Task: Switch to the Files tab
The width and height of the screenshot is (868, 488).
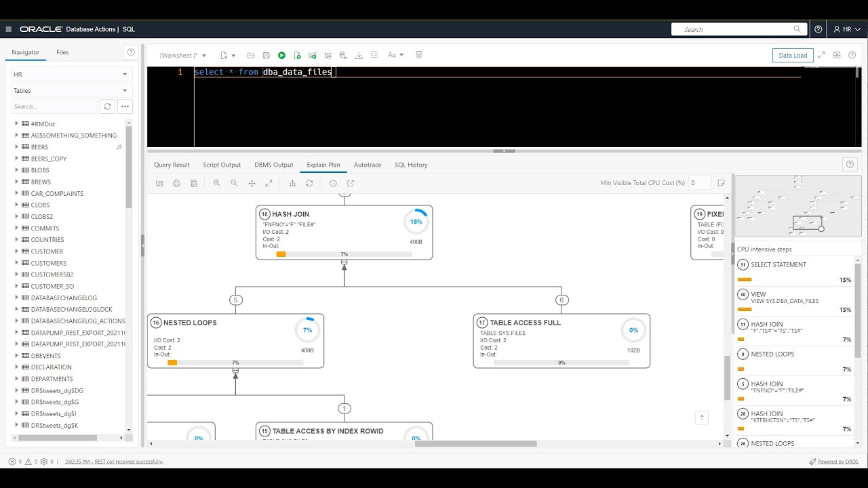Action: pyautogui.click(x=62, y=52)
